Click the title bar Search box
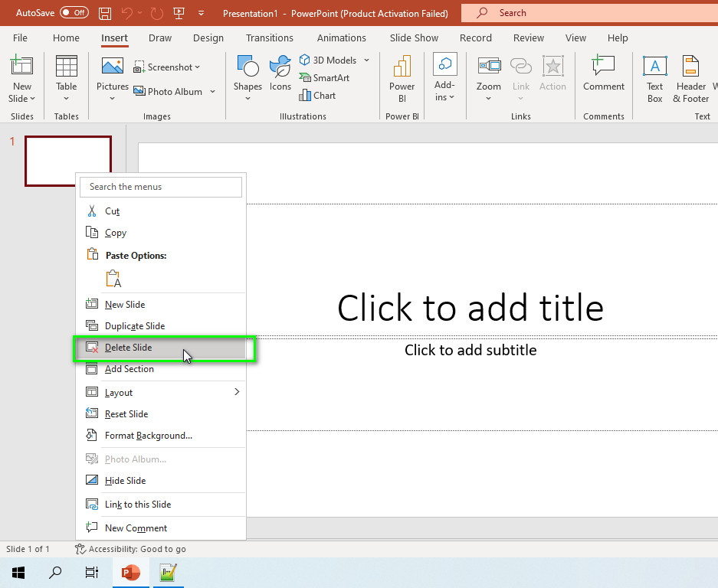The height and width of the screenshot is (588, 718). tap(589, 13)
